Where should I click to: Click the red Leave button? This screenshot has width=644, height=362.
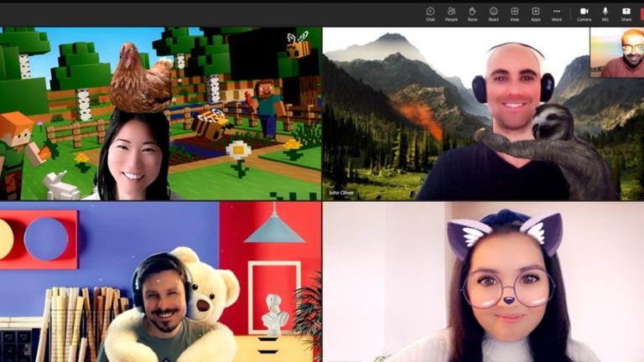641,14
